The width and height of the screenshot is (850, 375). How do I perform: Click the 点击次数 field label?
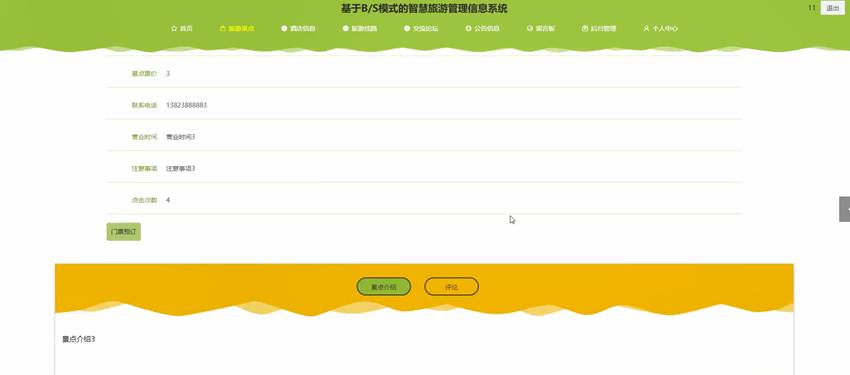click(144, 200)
